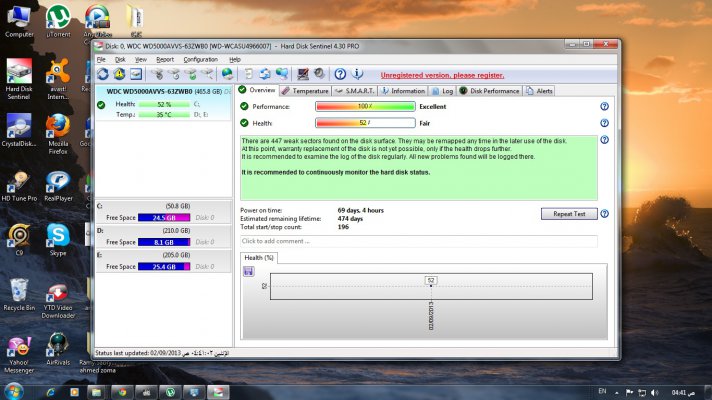Screen dimensions: 712x400
Task: Open help for the Health rating
Action: [x=604, y=123]
